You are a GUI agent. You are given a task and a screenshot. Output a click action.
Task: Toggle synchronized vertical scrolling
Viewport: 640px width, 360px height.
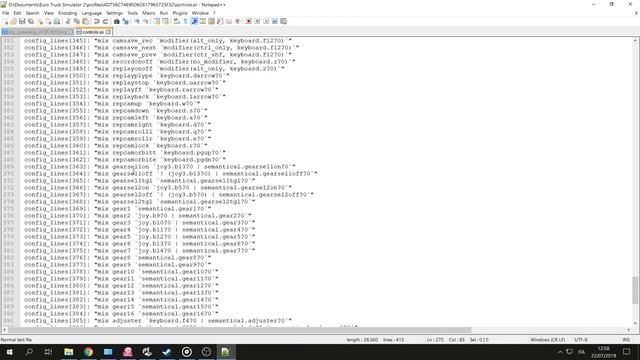coord(157,21)
